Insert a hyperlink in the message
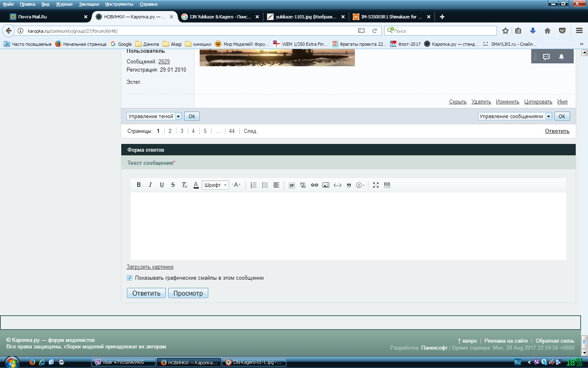The height and width of the screenshot is (368, 588). (314, 185)
